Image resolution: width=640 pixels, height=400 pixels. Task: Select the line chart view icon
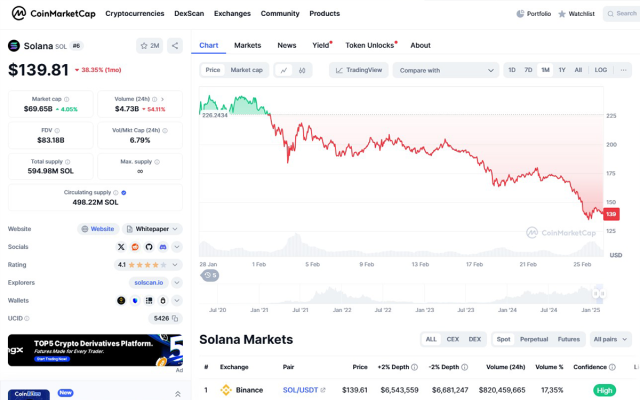(x=283, y=70)
